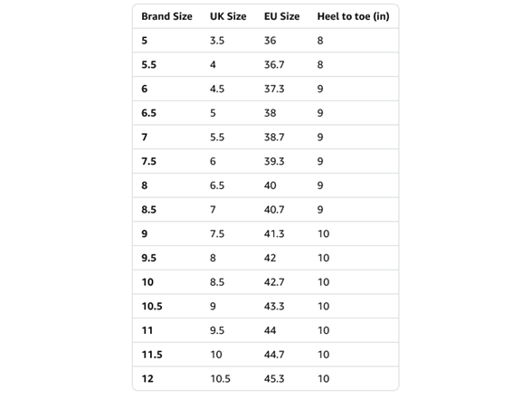Screen dimensions: 532x399
Task: Select the Brand Size column header
Action: click(x=166, y=16)
